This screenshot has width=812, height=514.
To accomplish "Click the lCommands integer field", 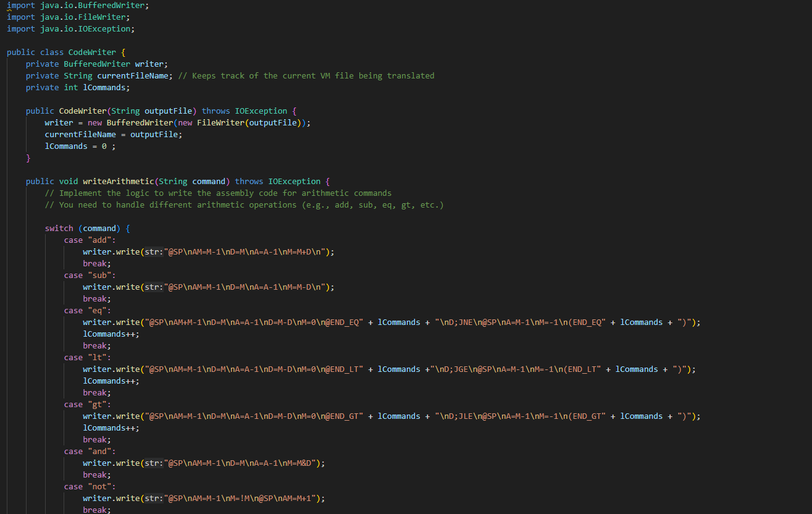I will [105, 87].
